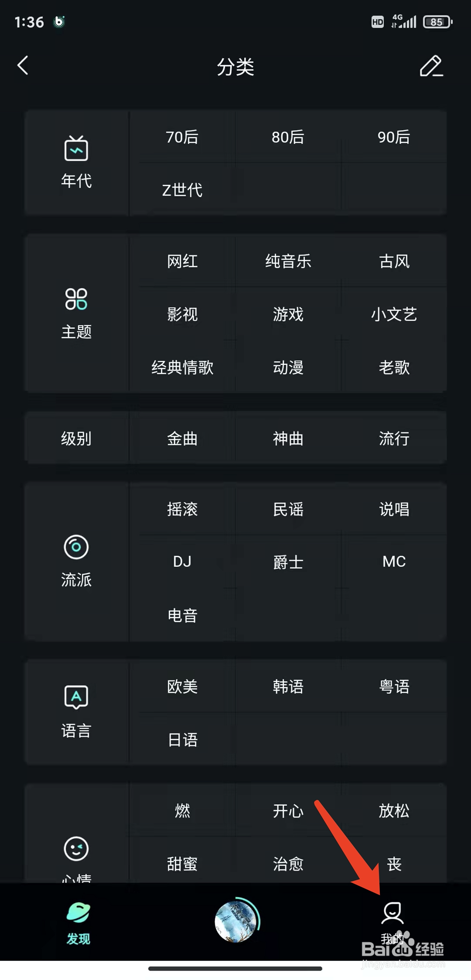
Task: Tap the back arrow icon
Action: 23,65
